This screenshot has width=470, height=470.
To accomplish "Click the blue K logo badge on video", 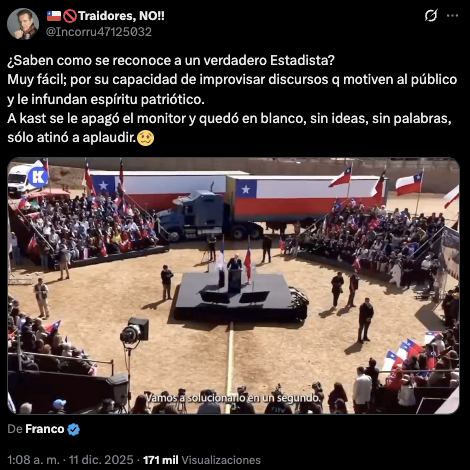I will [x=38, y=176].
